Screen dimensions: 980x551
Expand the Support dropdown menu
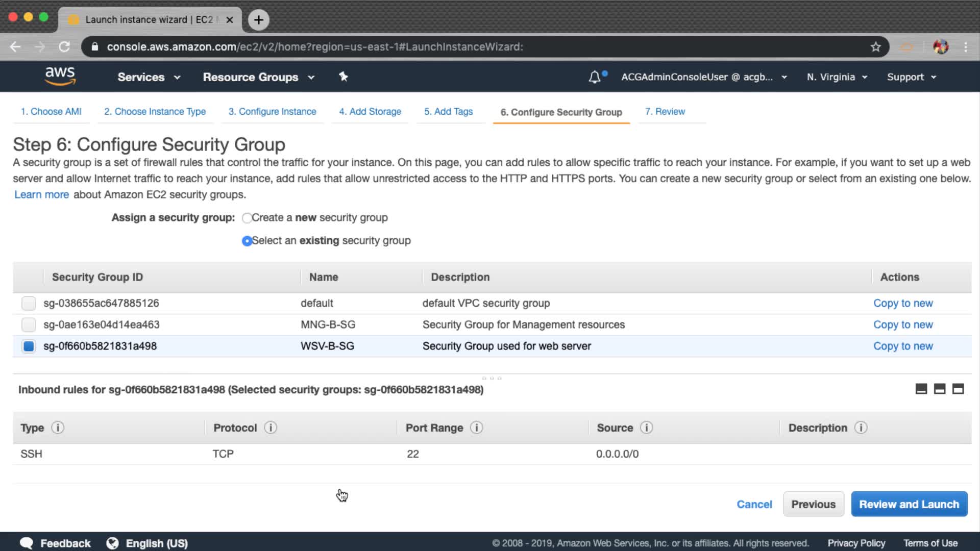911,77
